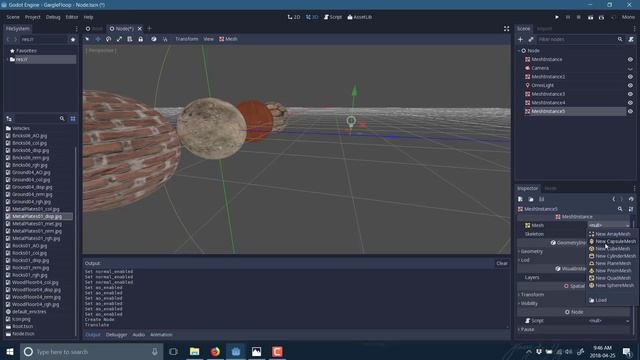640x360 pixels.
Task: Clear the Output log
Action: point(502,263)
